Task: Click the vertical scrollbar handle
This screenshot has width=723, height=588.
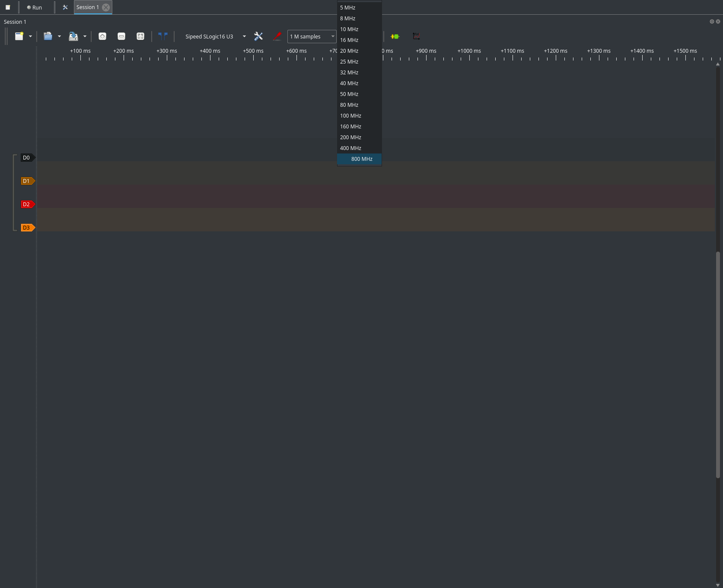Action: [718, 364]
